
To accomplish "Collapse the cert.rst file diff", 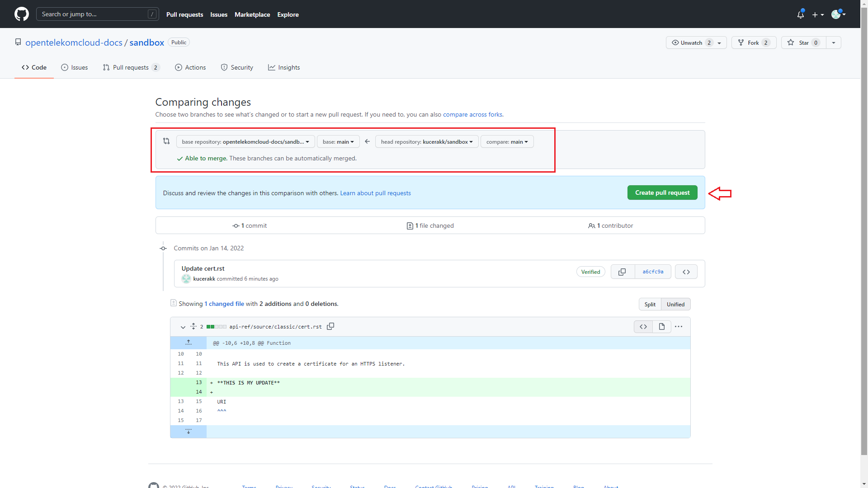I will 183,327.
